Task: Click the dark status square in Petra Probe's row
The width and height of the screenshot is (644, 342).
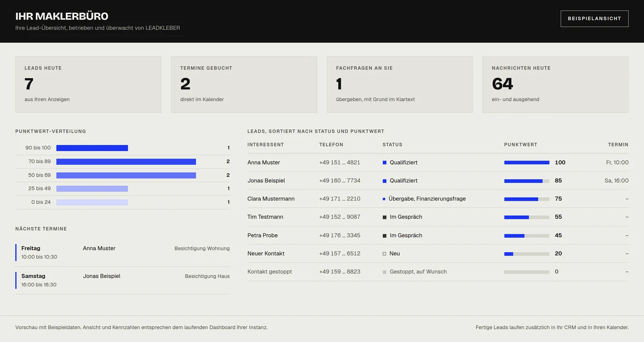Action: (385, 236)
